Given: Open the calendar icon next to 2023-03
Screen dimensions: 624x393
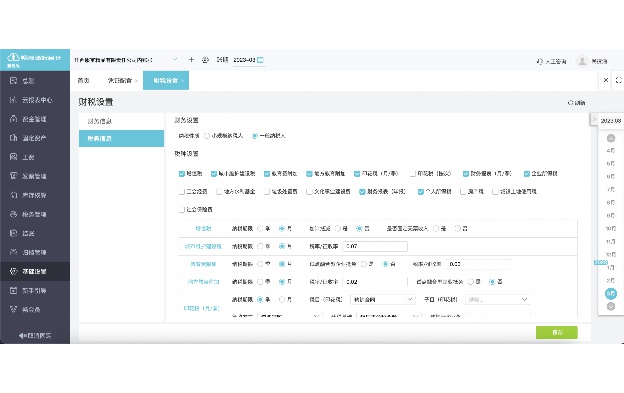Looking at the screenshot, I should [260, 60].
